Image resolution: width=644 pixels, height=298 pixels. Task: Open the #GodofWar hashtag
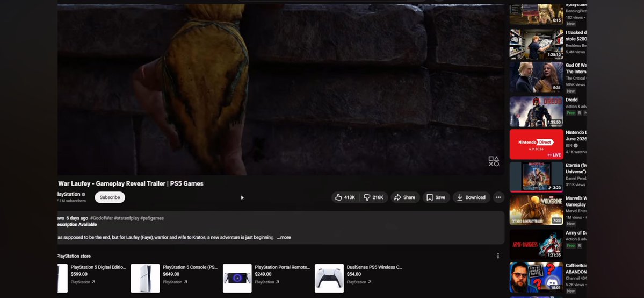pyautogui.click(x=102, y=218)
